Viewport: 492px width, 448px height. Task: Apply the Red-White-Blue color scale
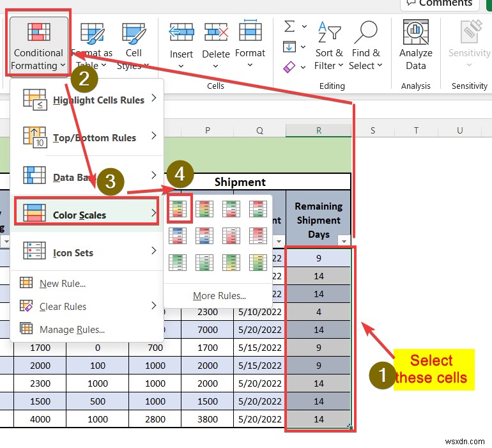(x=204, y=236)
